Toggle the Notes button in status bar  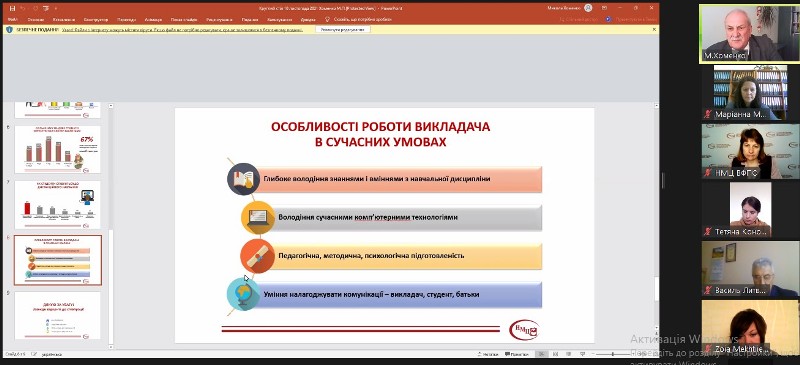pyautogui.click(x=488, y=354)
